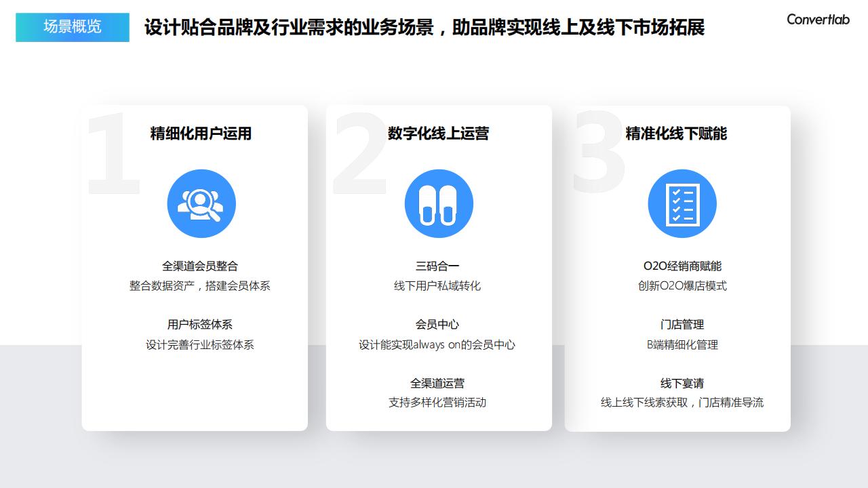Click the line mentioning always on

click(437, 345)
